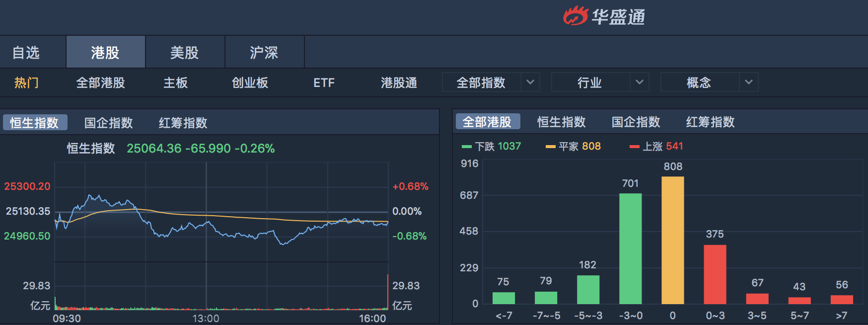Screen dimensions: 868x325
Task: Open the ETF category
Action: coord(324,82)
